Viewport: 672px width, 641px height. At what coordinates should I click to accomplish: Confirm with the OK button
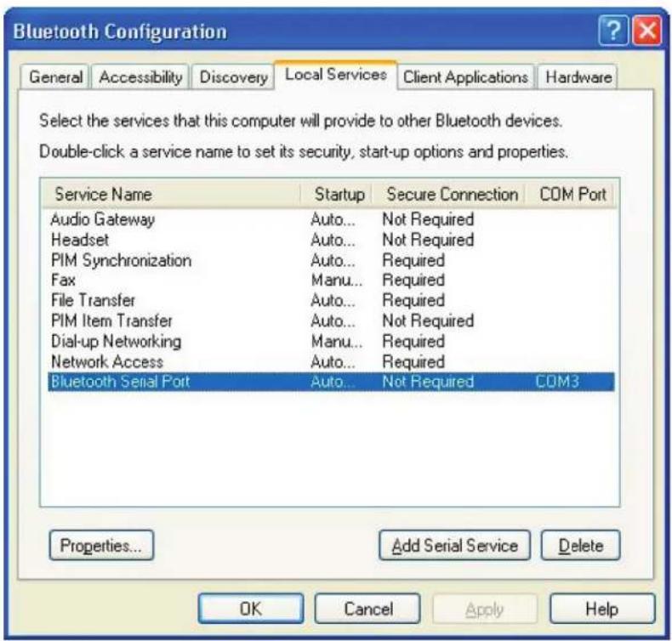[x=251, y=609]
